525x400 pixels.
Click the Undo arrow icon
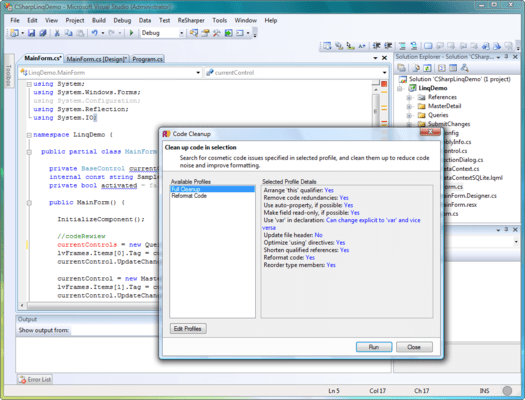[95, 33]
